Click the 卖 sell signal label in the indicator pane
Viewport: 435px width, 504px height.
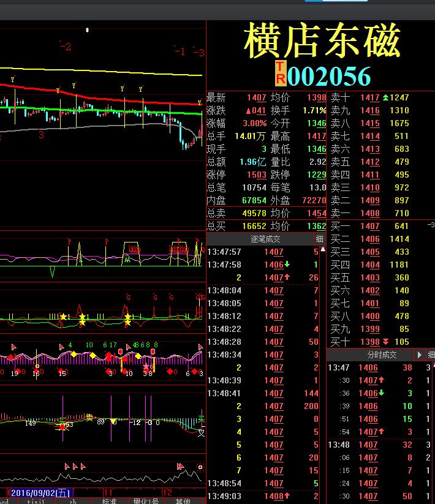coord(89,417)
